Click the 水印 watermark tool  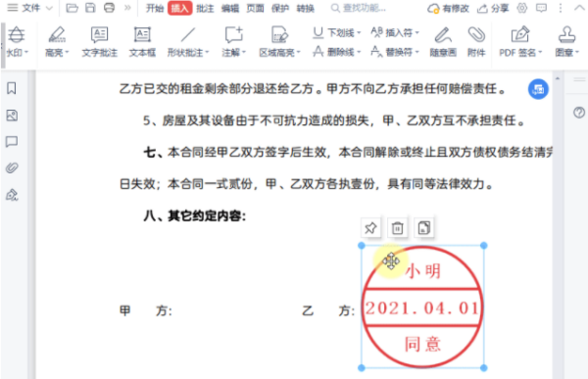click(16, 41)
